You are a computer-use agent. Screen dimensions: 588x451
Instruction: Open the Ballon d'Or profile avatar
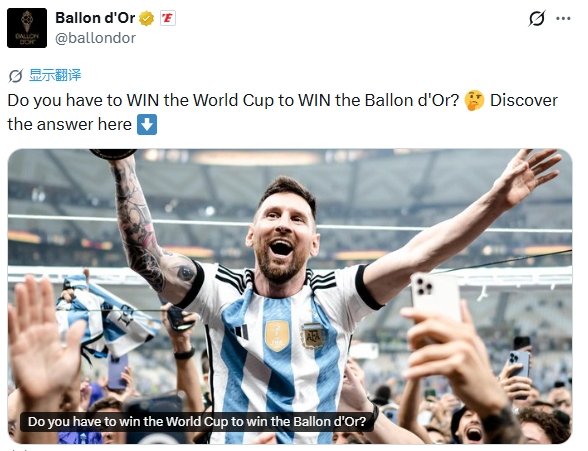tap(27, 28)
